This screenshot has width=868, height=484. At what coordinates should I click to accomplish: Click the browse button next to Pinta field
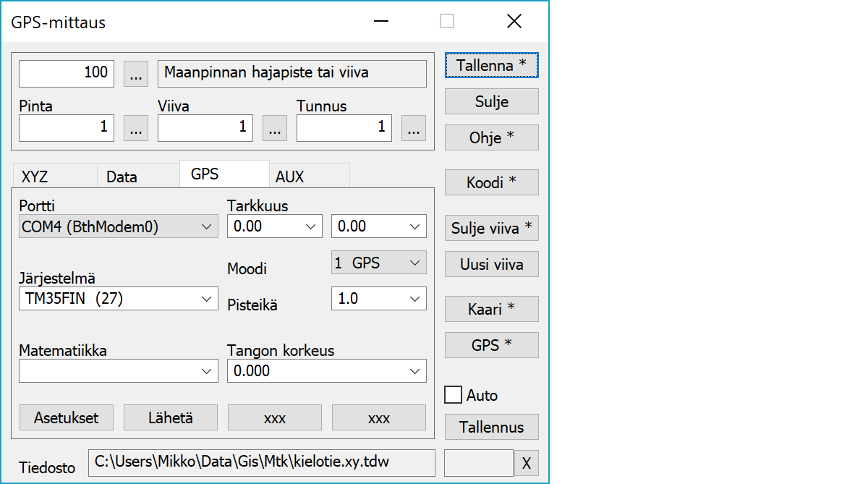[136, 129]
